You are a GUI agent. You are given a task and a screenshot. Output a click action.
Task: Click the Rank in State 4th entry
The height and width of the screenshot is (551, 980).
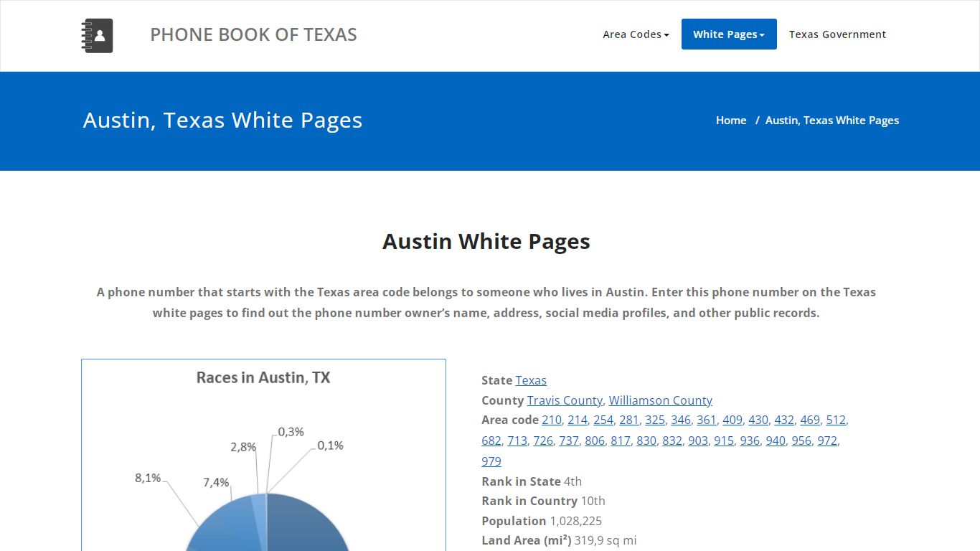532,481
